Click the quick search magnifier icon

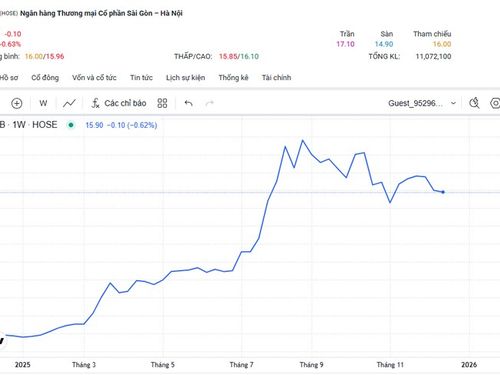pyautogui.click(x=474, y=103)
